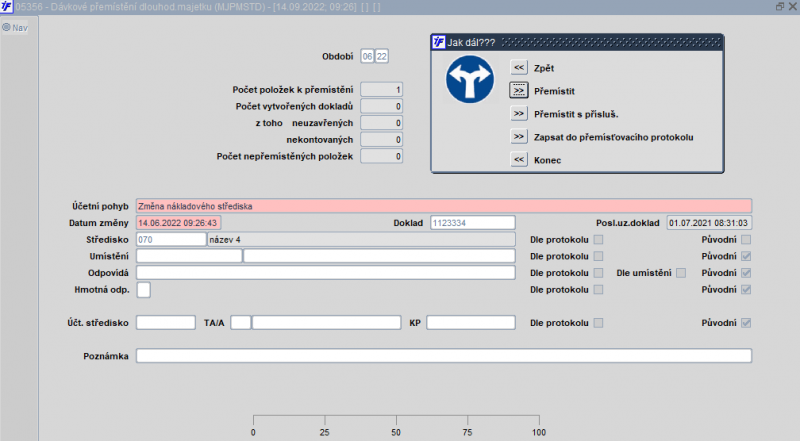
Task: Click the Hmotná odp. small field
Action: click(143, 289)
